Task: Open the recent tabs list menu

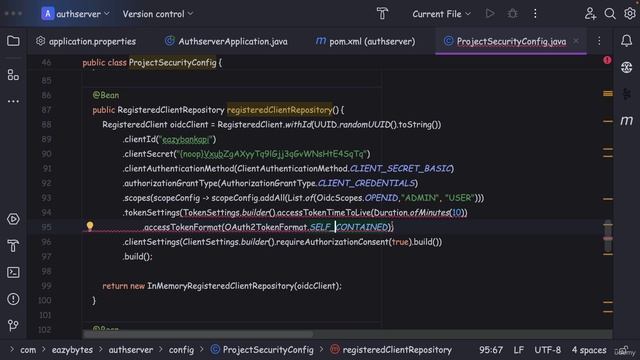Action: pos(599,41)
